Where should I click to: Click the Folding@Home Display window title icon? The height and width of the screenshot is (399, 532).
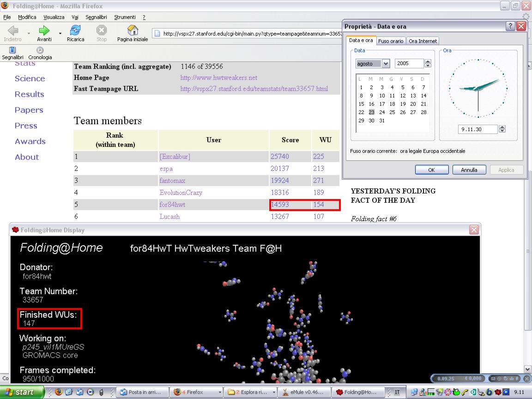coord(15,230)
